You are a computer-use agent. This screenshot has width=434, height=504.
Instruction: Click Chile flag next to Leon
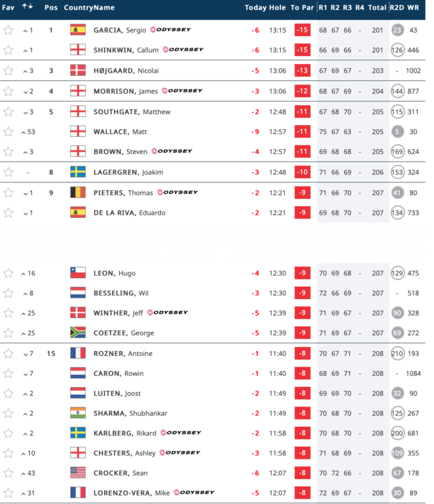pyautogui.click(x=78, y=273)
